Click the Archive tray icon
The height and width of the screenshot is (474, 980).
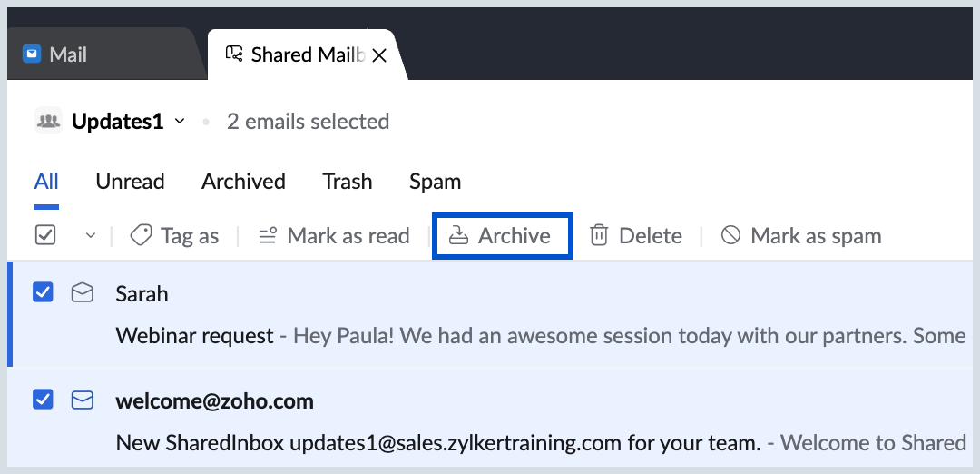459,236
